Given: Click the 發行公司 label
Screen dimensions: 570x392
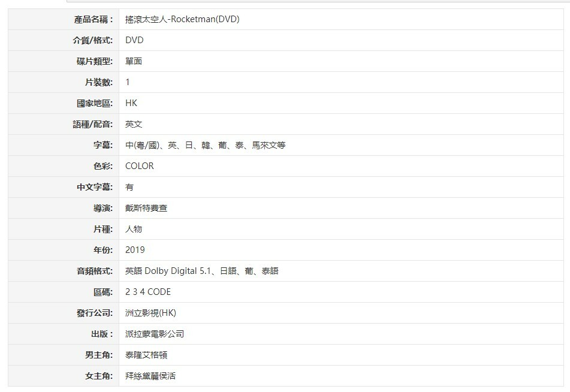Looking at the screenshot, I should (95, 313).
